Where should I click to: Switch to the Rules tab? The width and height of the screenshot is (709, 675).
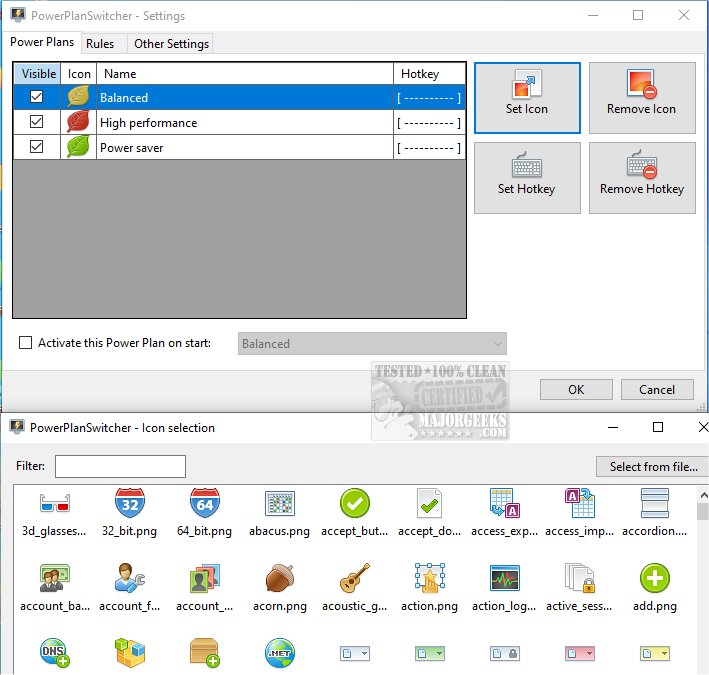coord(100,44)
